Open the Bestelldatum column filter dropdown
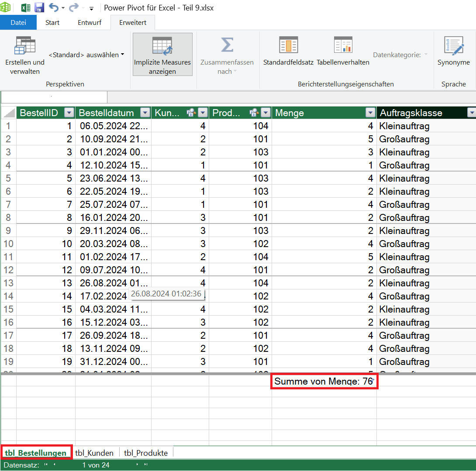The height and width of the screenshot is (471, 476). (x=145, y=113)
